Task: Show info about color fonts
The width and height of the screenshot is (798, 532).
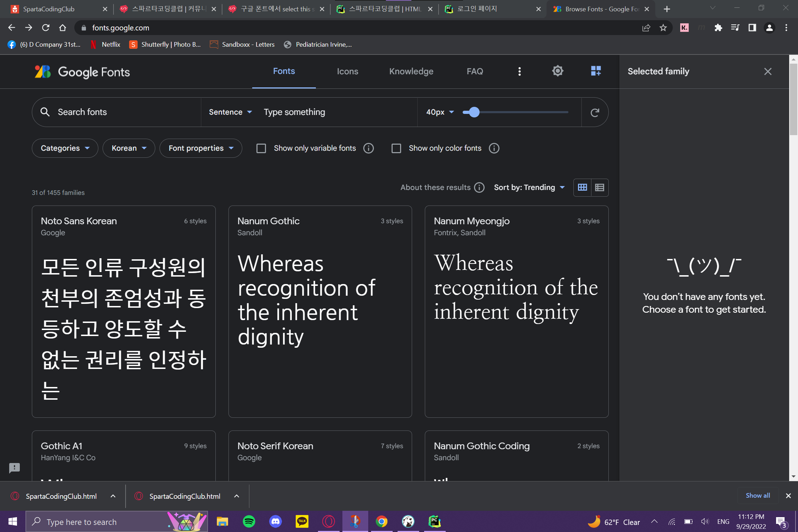Action: click(x=494, y=148)
